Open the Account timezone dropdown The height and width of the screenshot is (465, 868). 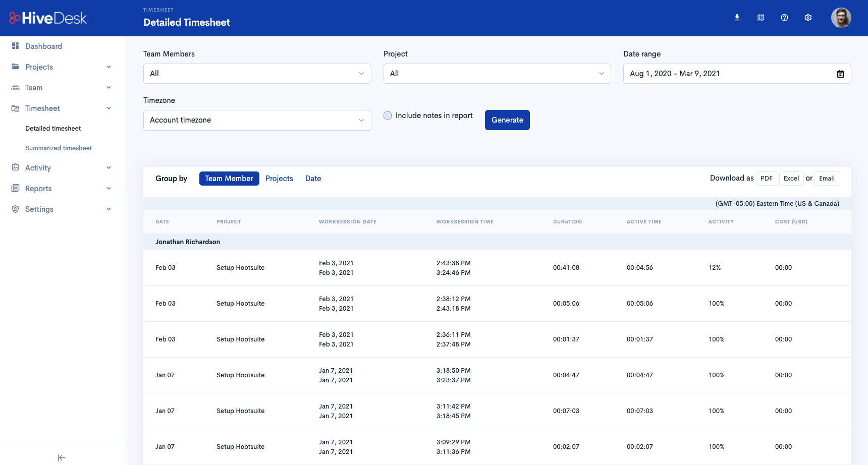pos(257,120)
